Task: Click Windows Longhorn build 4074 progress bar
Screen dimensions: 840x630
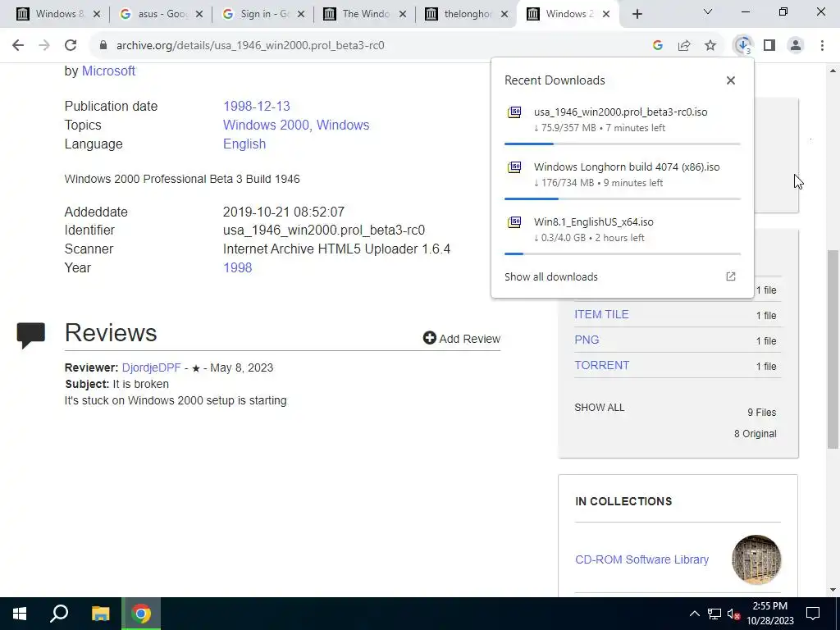Action: (x=623, y=199)
